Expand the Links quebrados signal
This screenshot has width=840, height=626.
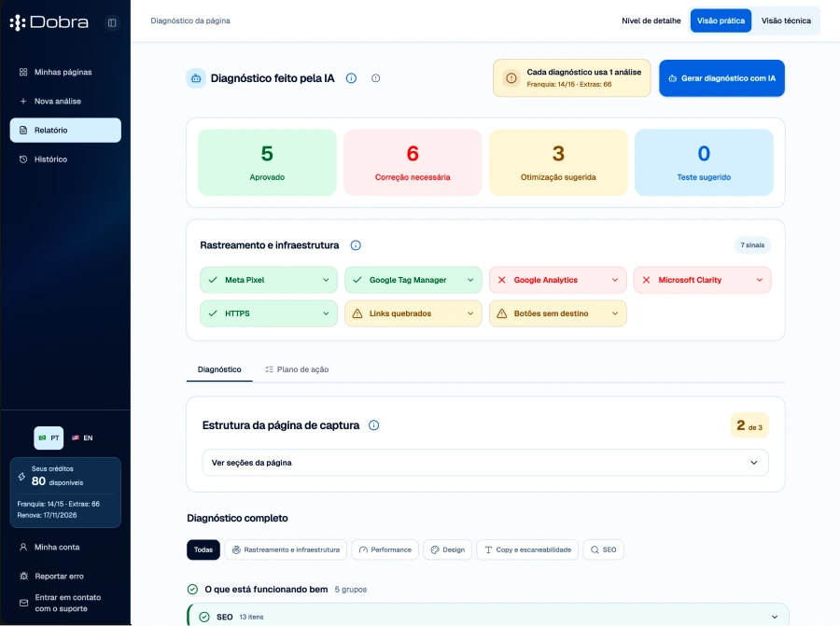point(413,313)
